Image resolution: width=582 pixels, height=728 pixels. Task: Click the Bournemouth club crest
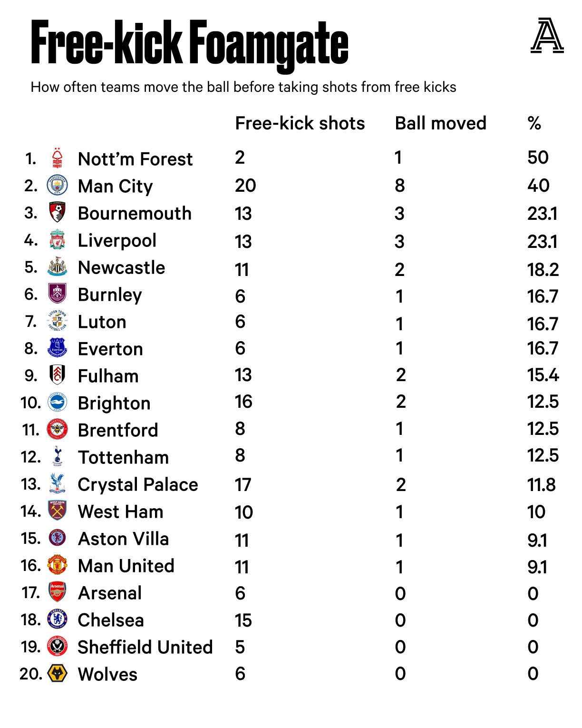57,212
